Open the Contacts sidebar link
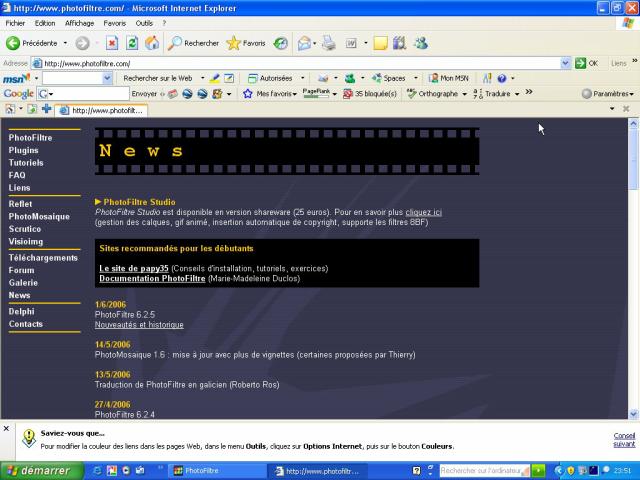 (x=25, y=324)
